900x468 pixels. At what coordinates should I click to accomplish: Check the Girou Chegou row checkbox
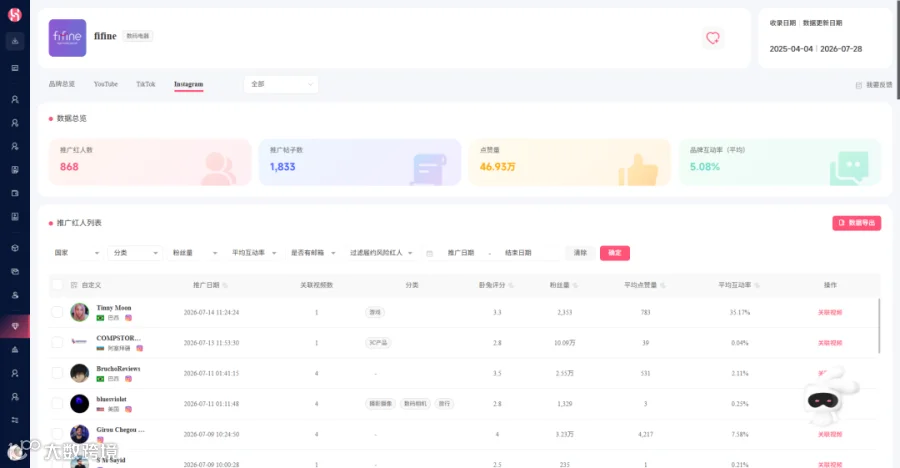coord(57,434)
